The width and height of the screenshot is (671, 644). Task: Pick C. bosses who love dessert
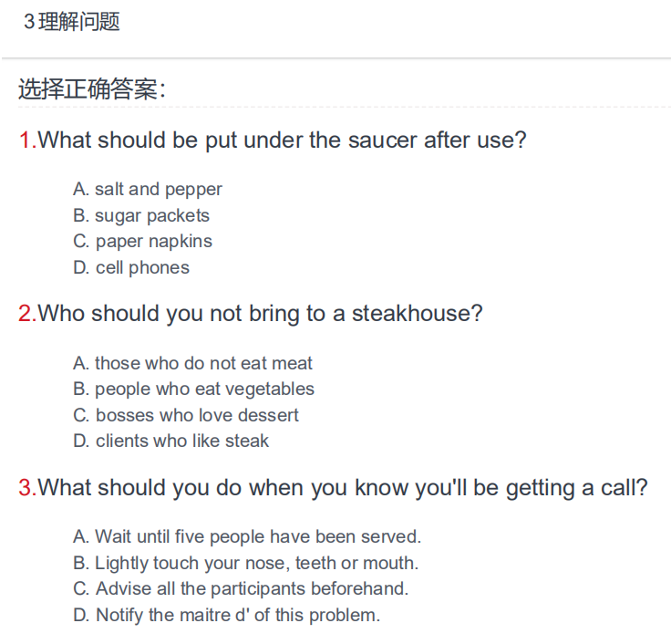(186, 415)
